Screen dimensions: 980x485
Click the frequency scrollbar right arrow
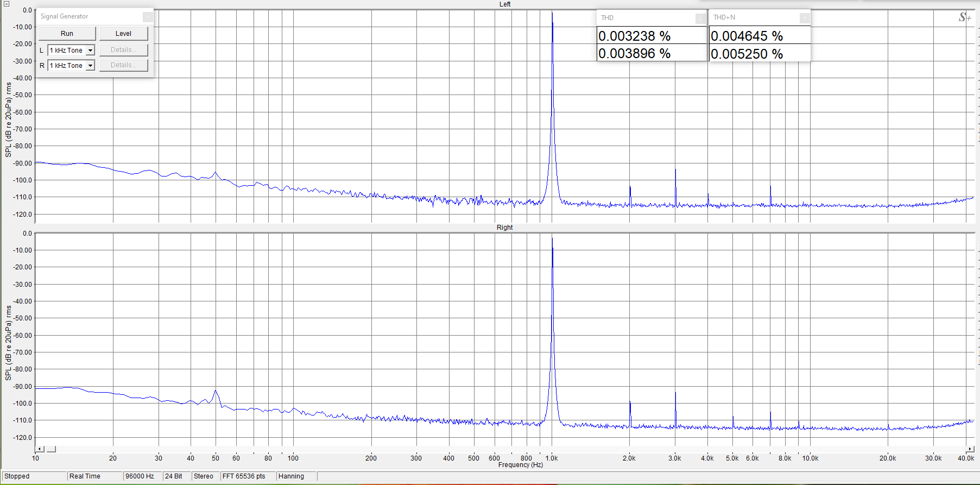click(970, 449)
